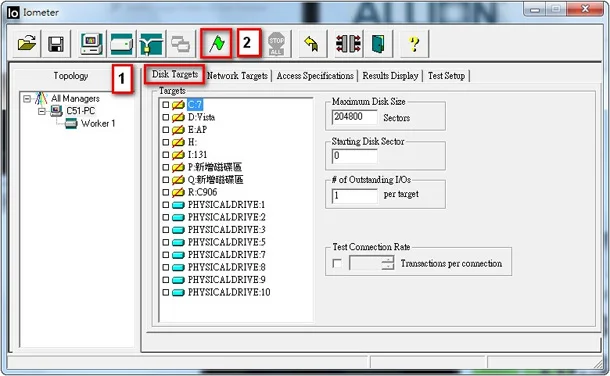Select the highlighted C:7 target label

pos(195,105)
